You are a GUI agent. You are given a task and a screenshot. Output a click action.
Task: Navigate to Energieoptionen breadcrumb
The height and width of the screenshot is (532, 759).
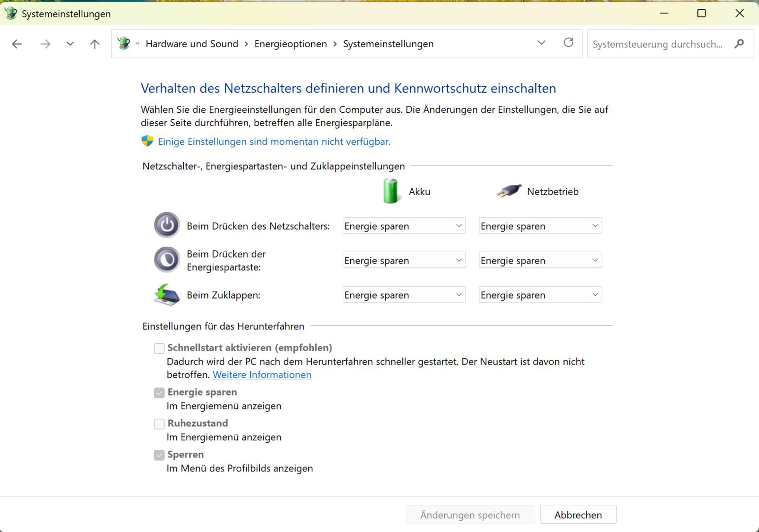tap(291, 44)
